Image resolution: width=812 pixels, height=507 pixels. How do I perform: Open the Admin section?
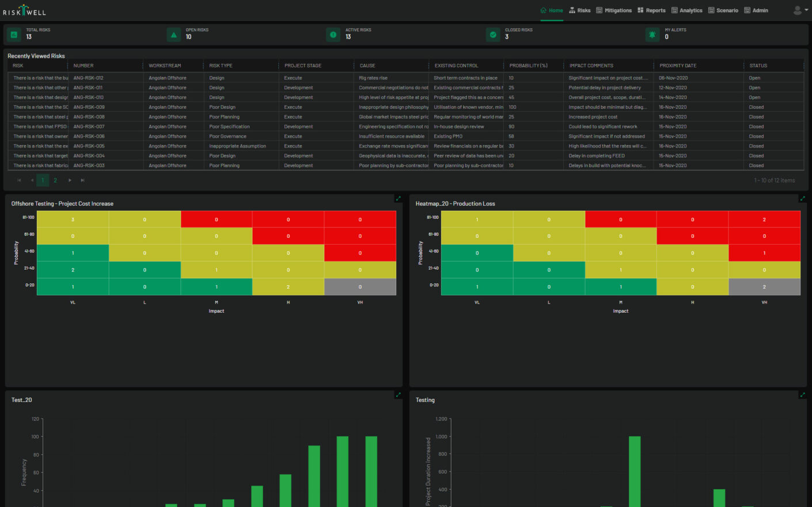(x=756, y=10)
